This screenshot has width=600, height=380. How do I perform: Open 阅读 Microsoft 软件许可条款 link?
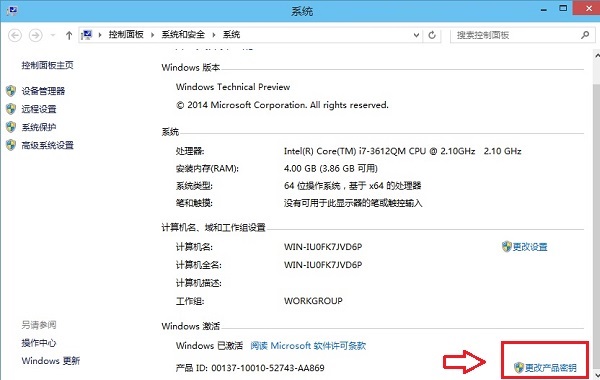(308, 346)
